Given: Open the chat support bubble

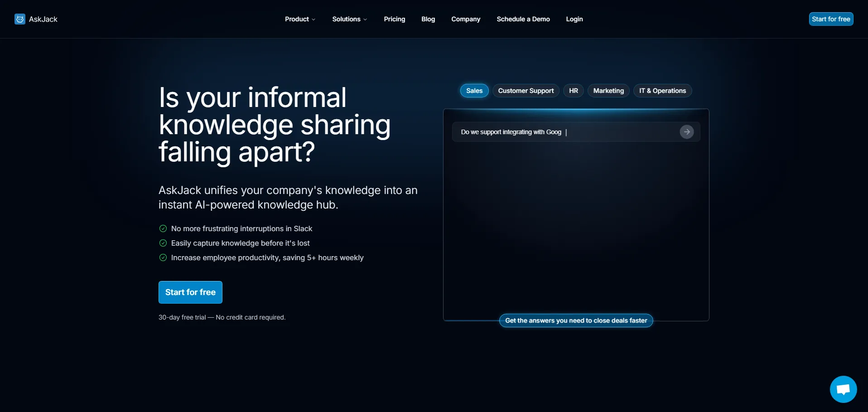Looking at the screenshot, I should click(x=843, y=389).
